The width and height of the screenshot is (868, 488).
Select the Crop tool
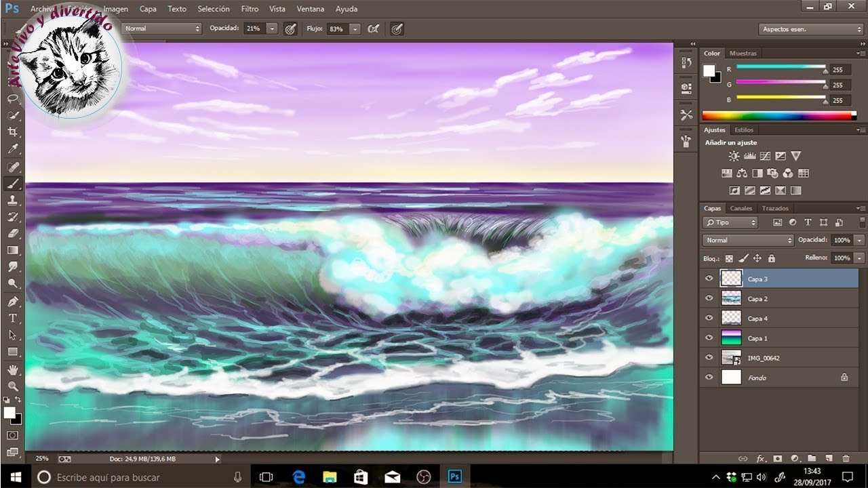coord(12,132)
